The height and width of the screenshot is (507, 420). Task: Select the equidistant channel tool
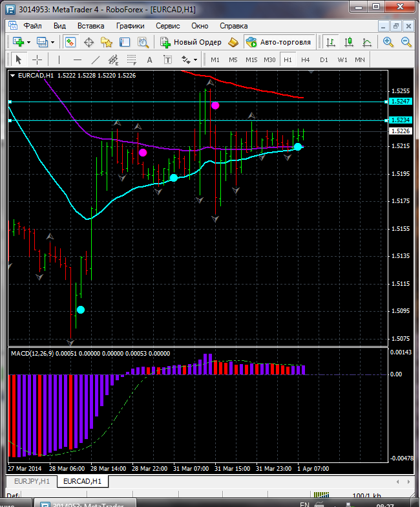[x=114, y=59]
